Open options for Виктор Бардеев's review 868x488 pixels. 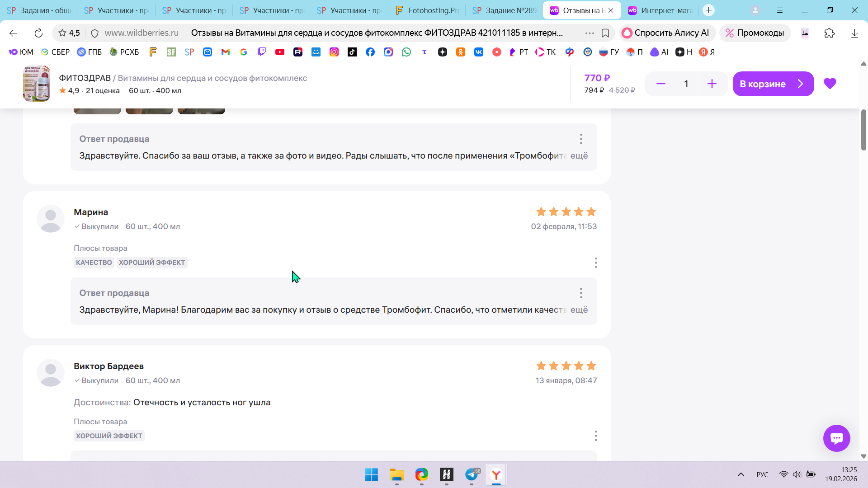pos(596,436)
